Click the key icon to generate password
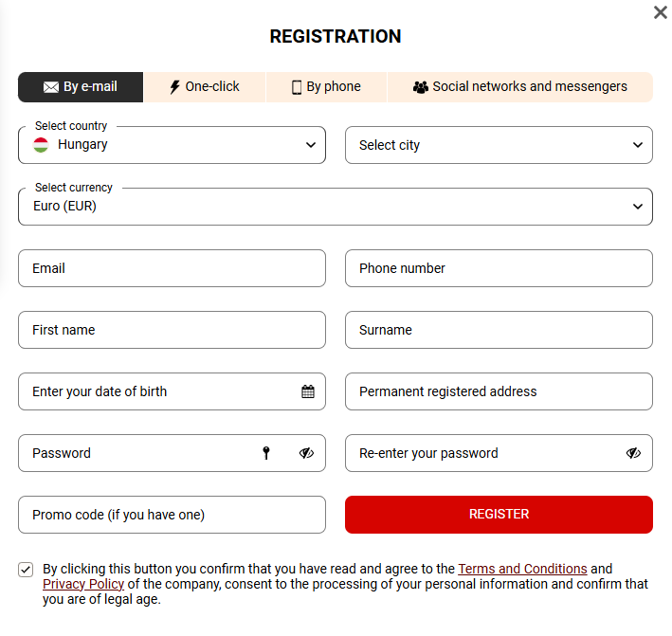The width and height of the screenshot is (672, 636). 266,453
